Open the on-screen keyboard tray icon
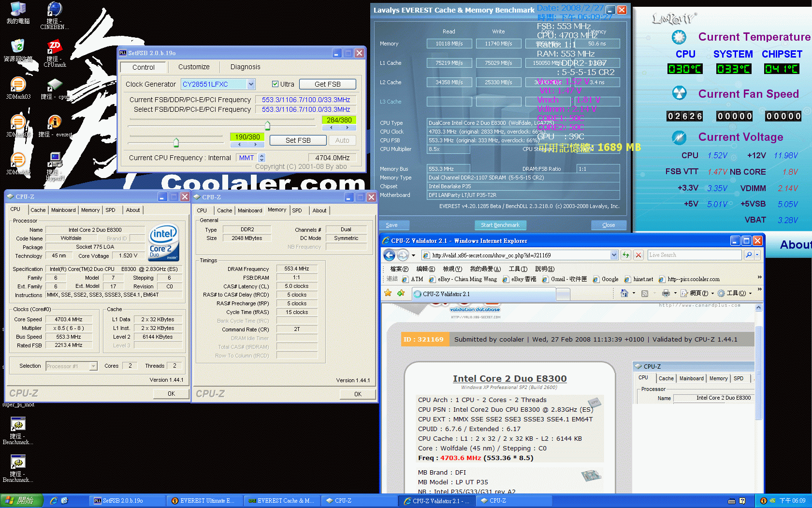 point(732,501)
